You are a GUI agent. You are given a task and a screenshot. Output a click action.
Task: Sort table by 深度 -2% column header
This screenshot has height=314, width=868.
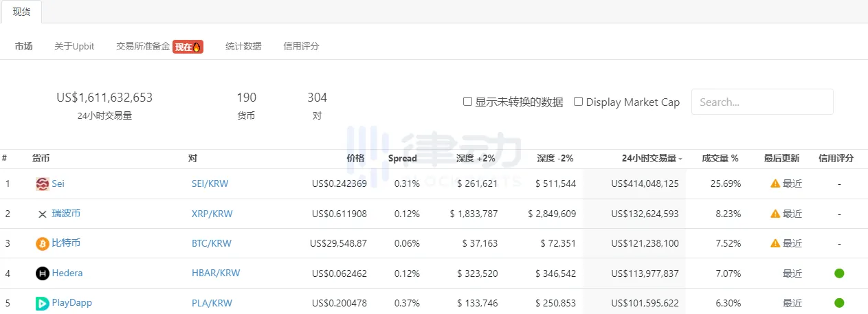(x=555, y=158)
